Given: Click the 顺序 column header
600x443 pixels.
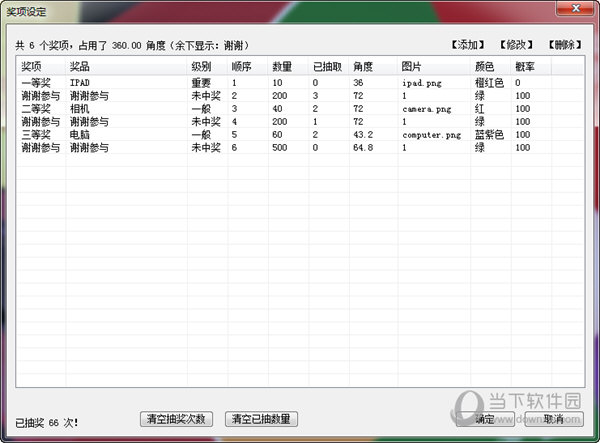Looking at the screenshot, I should click(248, 67).
